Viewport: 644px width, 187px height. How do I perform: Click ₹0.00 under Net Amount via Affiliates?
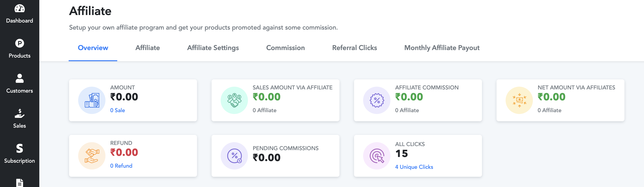[552, 97]
